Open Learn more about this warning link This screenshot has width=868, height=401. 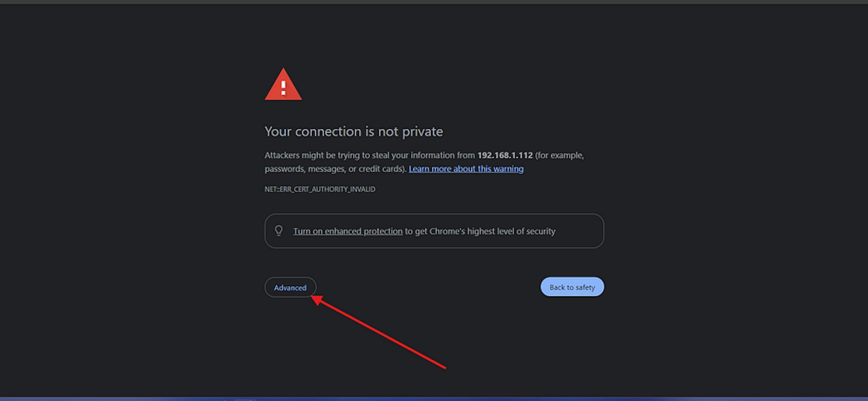[466, 169]
